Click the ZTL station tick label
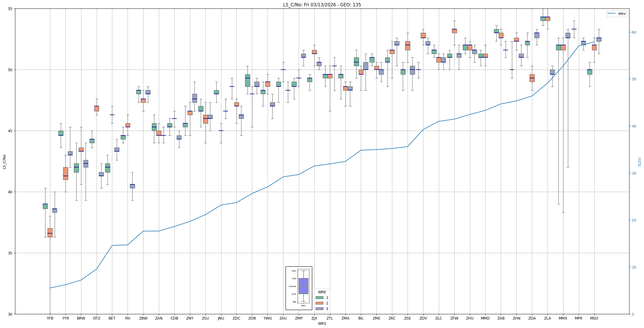The width and height of the screenshot is (644, 328). click(x=330, y=318)
